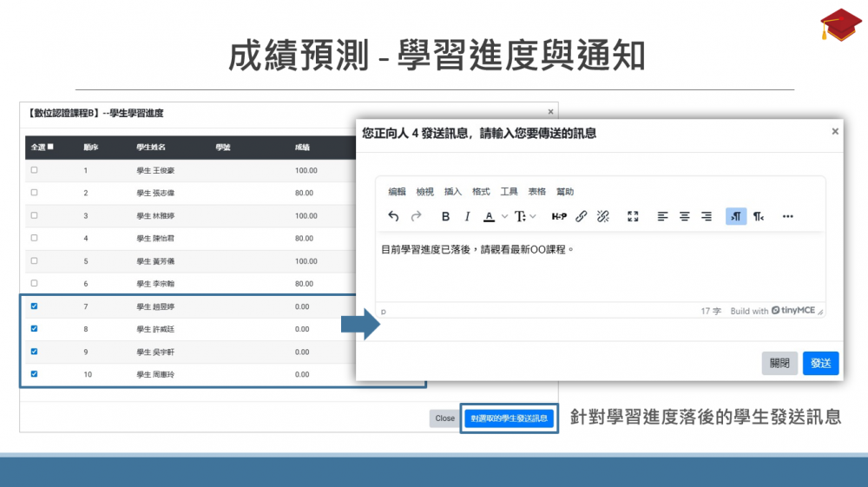
Task: Click the blue 發送 button
Action: pos(820,363)
